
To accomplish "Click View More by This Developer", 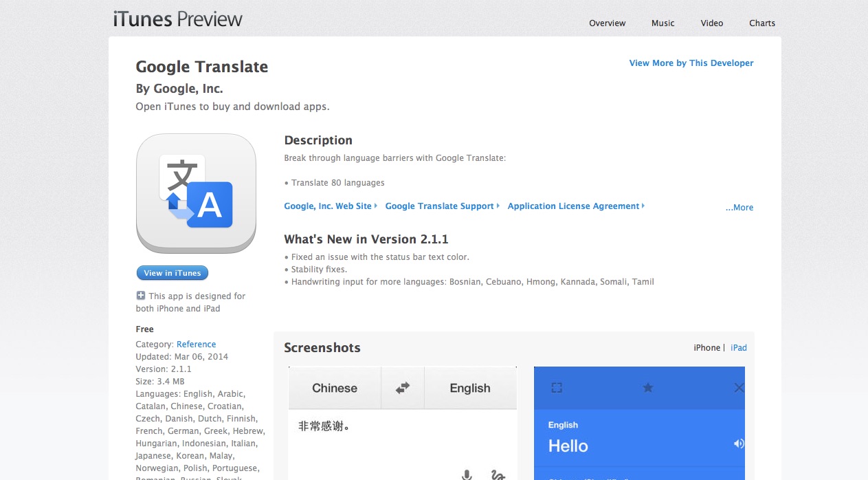I will (691, 63).
